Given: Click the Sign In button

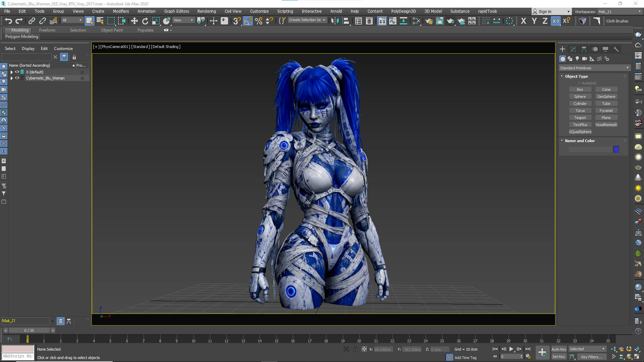Looking at the screenshot, I should pos(551,12).
